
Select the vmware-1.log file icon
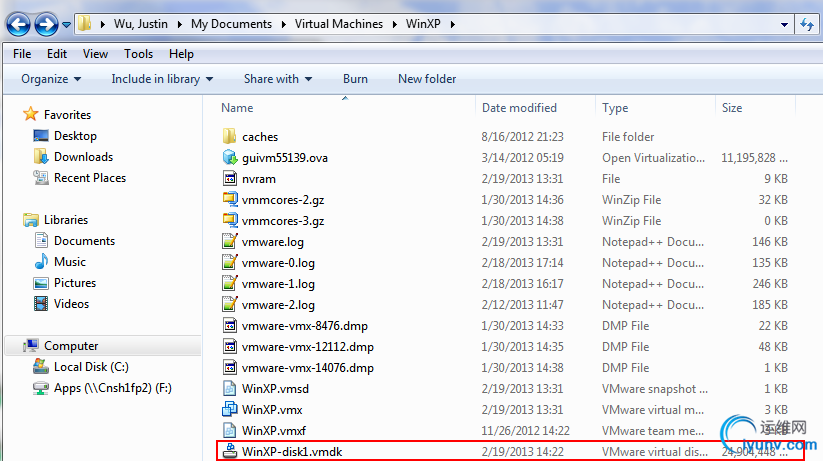pos(229,284)
